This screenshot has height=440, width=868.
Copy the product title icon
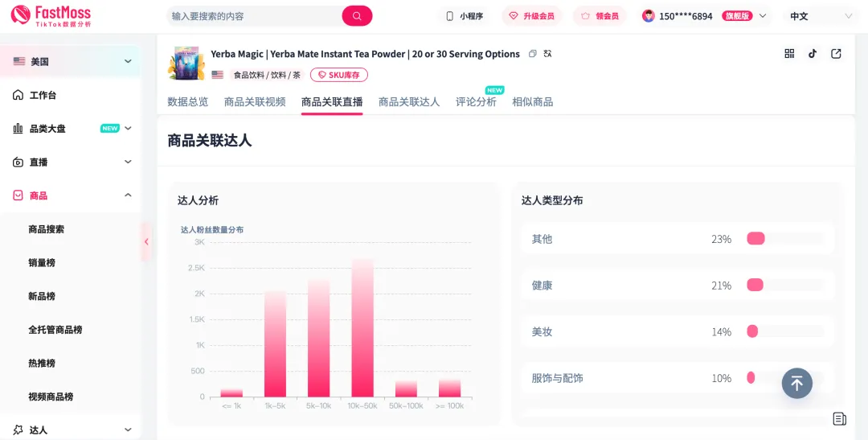pyautogui.click(x=533, y=54)
